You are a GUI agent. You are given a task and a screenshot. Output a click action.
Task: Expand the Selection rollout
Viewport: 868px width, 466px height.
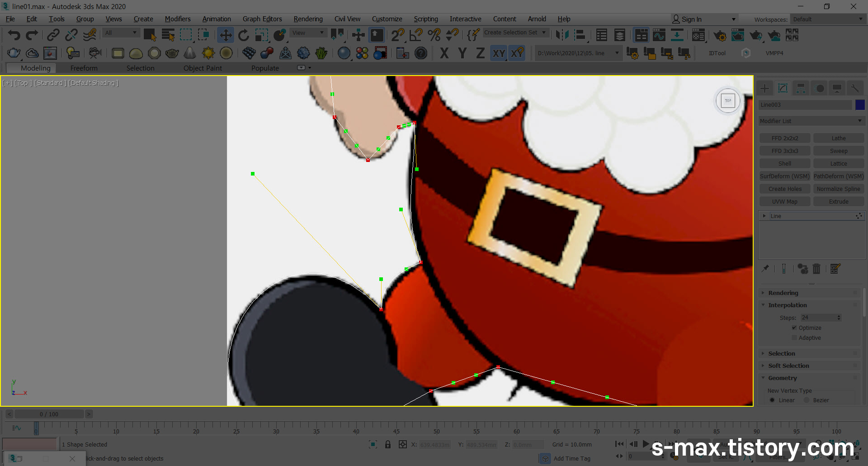[x=810, y=353]
